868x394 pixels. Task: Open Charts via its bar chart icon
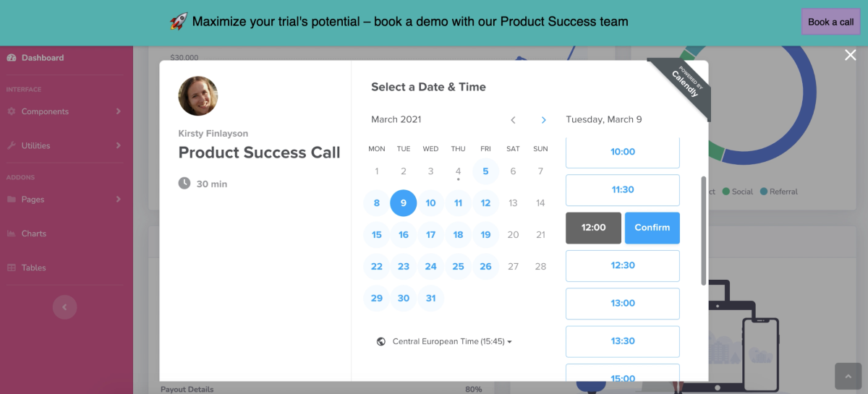pos(12,234)
